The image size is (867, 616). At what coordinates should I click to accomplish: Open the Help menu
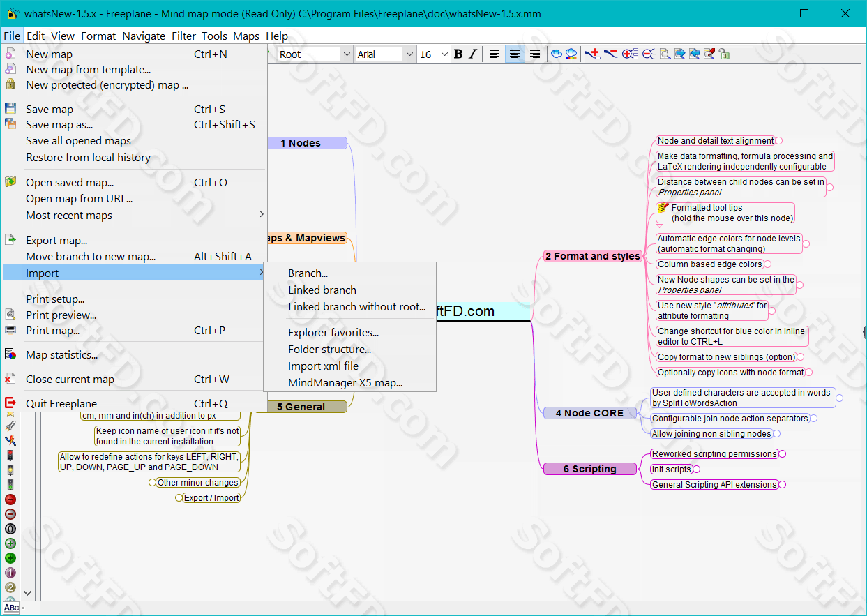[x=277, y=36]
